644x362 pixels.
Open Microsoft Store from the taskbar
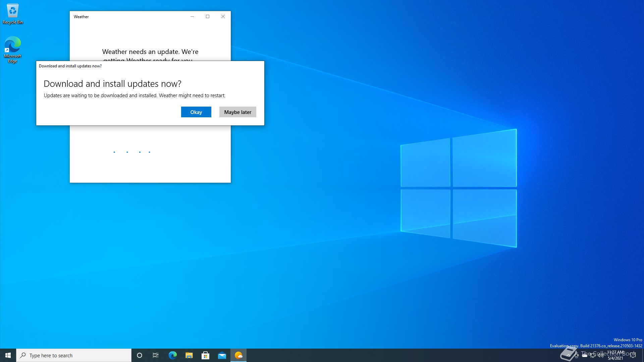click(x=205, y=355)
